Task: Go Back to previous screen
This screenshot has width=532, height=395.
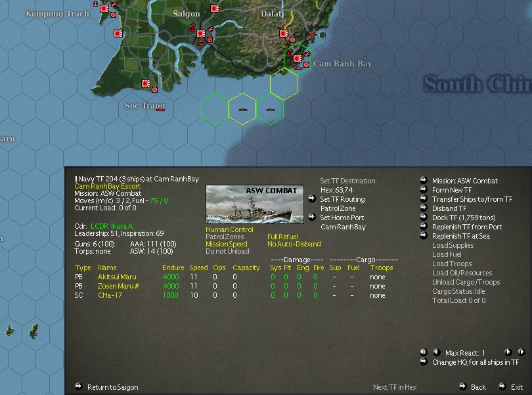Action: point(478,387)
